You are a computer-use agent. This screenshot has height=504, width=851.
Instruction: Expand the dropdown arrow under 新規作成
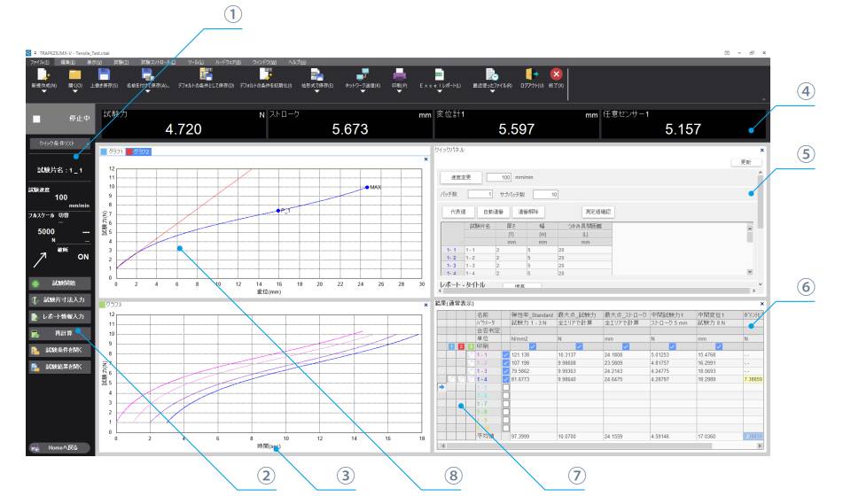(x=43, y=91)
